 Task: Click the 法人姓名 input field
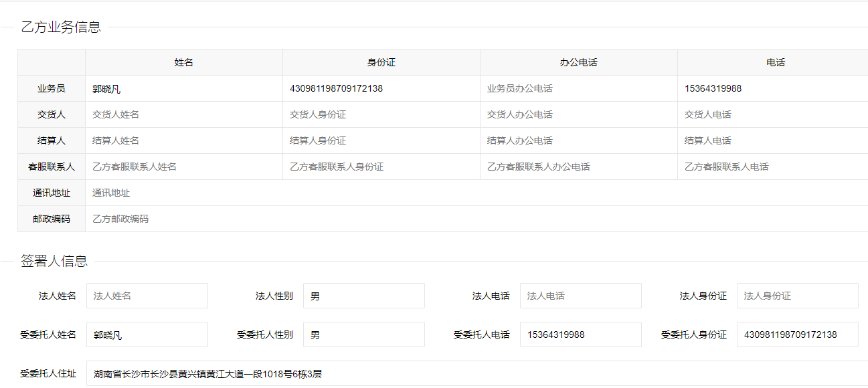(147, 296)
